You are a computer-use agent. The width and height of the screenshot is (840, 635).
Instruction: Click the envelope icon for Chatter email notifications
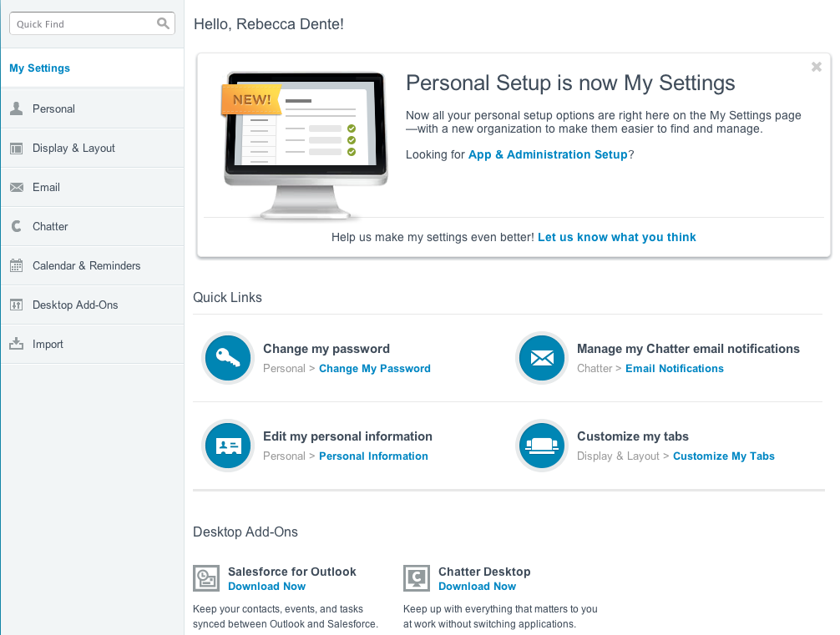point(541,359)
